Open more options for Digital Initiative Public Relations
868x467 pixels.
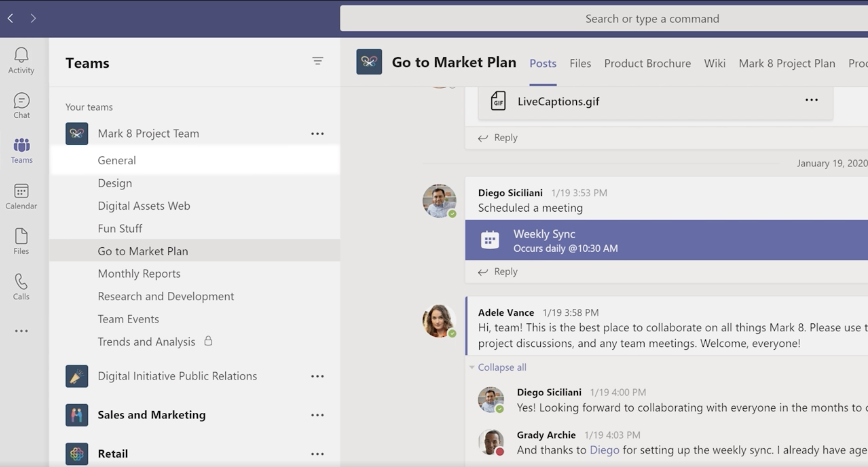[x=317, y=376]
